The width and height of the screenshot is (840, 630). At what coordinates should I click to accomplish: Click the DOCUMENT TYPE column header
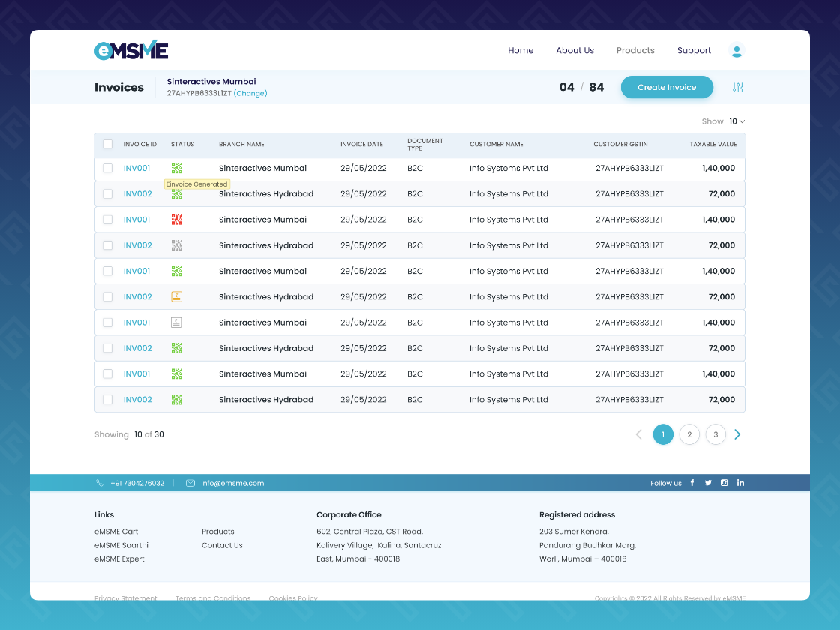(x=424, y=145)
